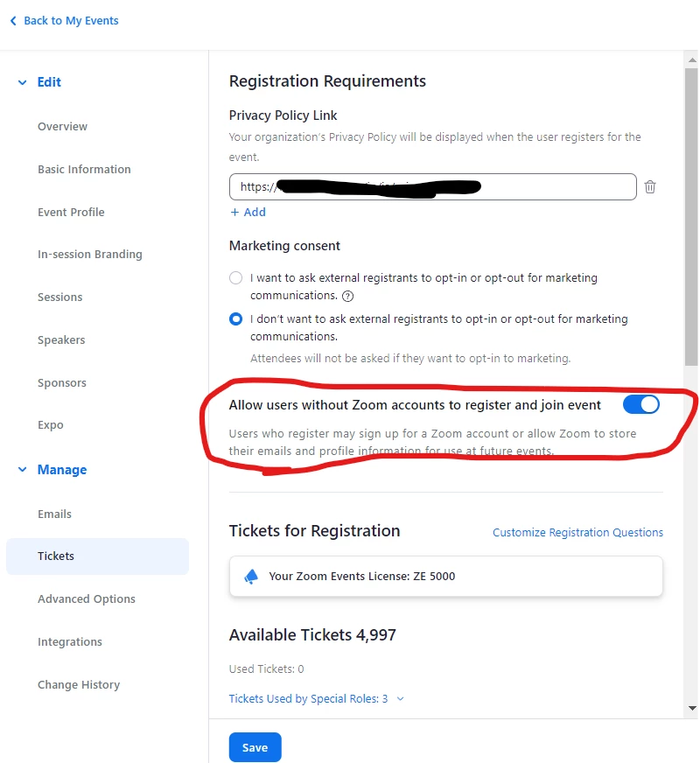The height and width of the screenshot is (763, 700).
Task: Delete the Privacy Policy link with trash icon
Action: tap(649, 187)
